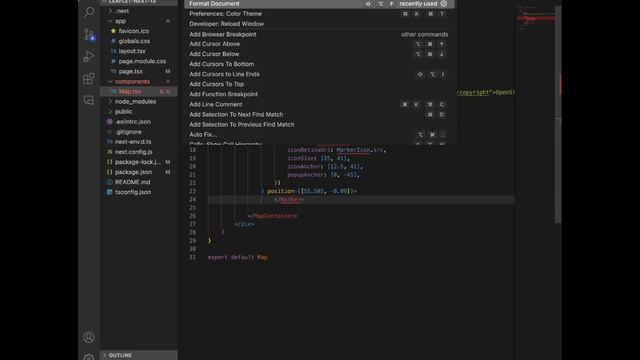Select Add Browser Breakpoint command
Image resolution: width=640 pixels, height=360 pixels.
[x=319, y=34]
